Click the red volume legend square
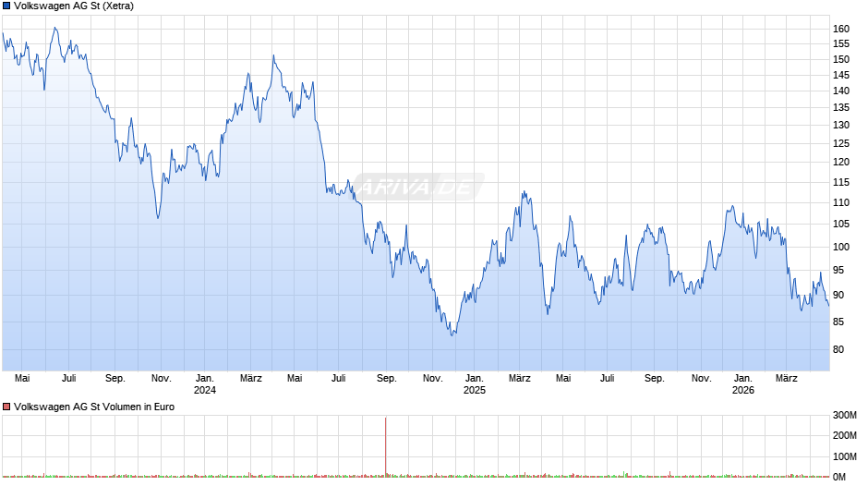 (x=6, y=407)
